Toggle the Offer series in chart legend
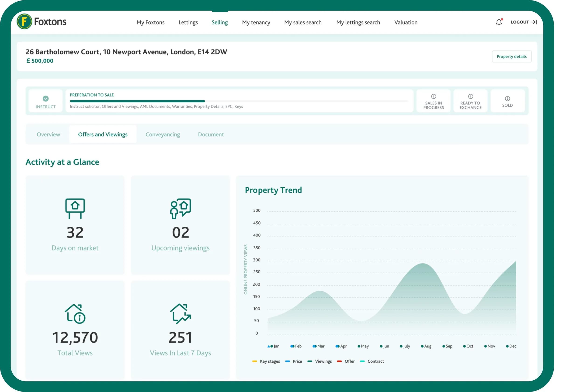This screenshot has height=392, width=583. pyautogui.click(x=346, y=361)
